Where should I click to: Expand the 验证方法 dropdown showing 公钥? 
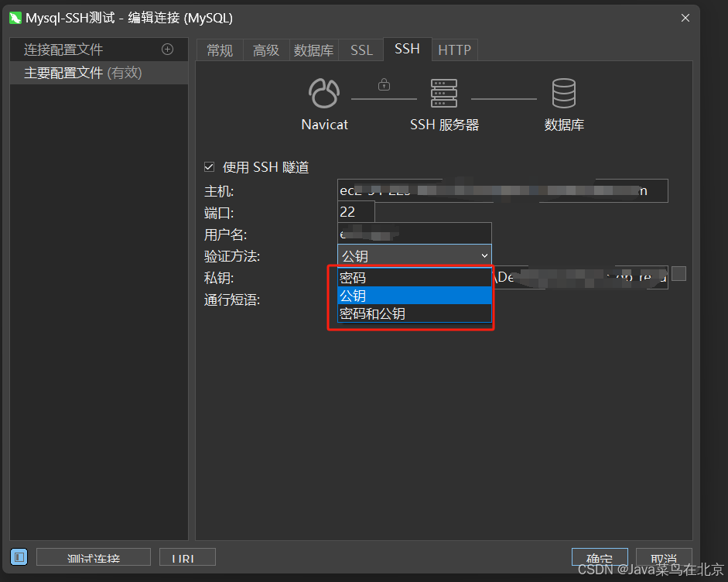pos(414,255)
